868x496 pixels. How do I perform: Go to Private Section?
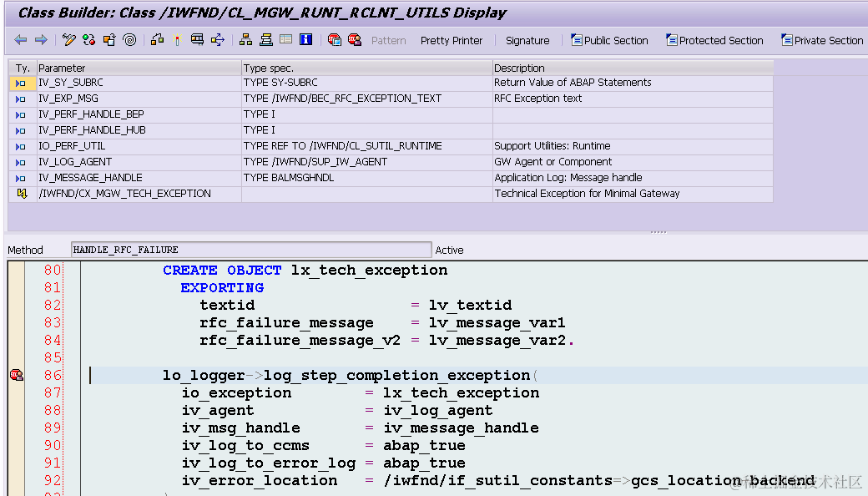click(x=822, y=40)
